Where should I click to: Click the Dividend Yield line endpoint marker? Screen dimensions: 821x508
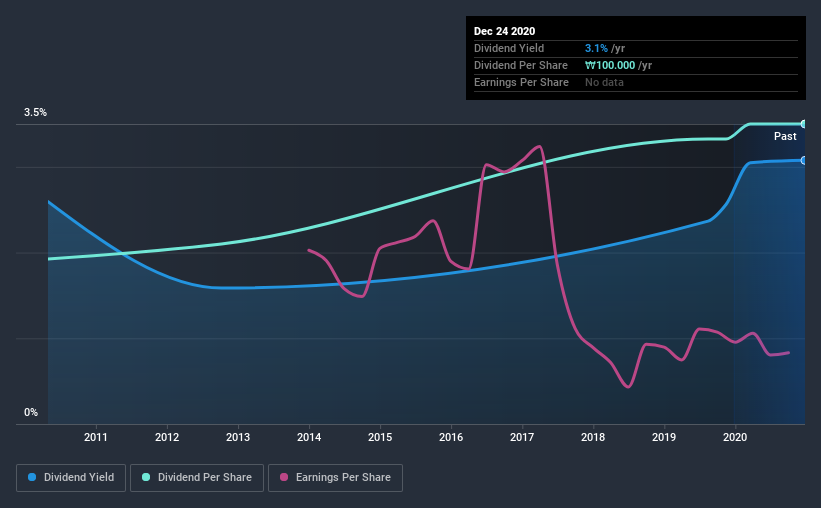pyautogui.click(x=804, y=160)
